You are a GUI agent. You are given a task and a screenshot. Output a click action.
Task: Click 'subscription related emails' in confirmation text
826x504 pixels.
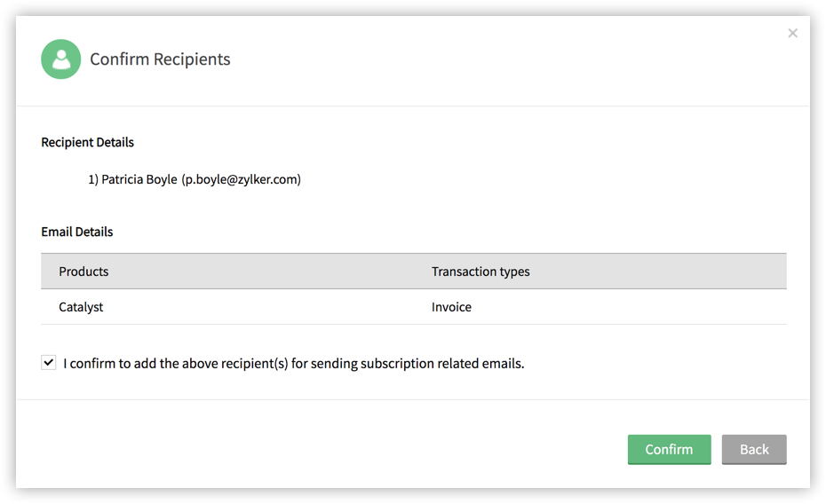tap(442, 364)
